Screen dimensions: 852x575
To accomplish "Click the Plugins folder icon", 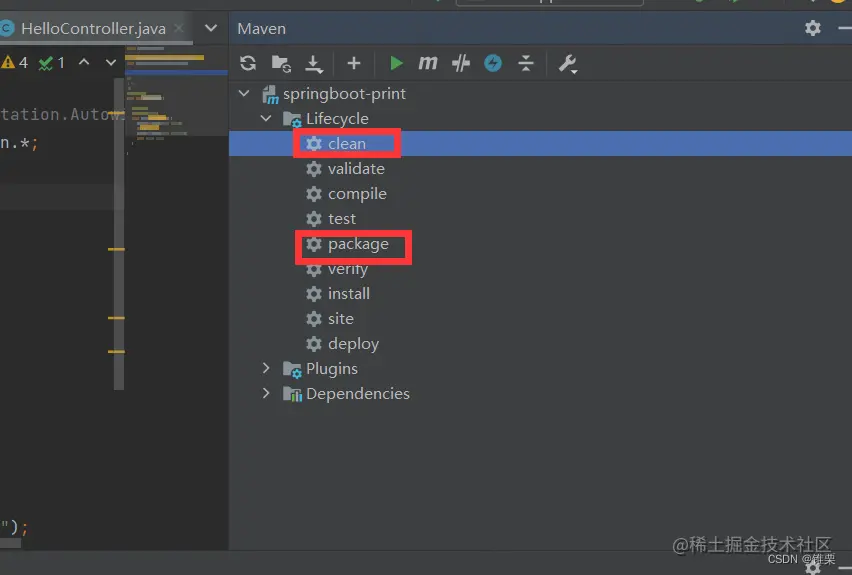I will pos(292,369).
